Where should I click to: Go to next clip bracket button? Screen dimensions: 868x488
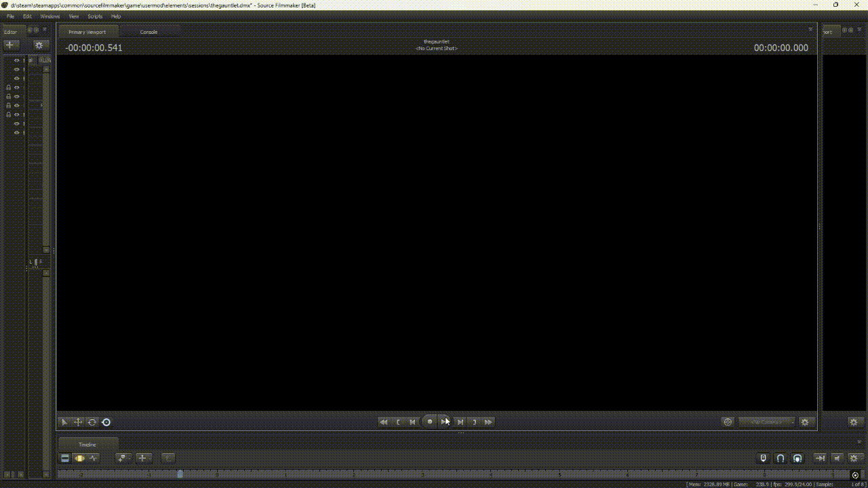pyautogui.click(x=474, y=422)
